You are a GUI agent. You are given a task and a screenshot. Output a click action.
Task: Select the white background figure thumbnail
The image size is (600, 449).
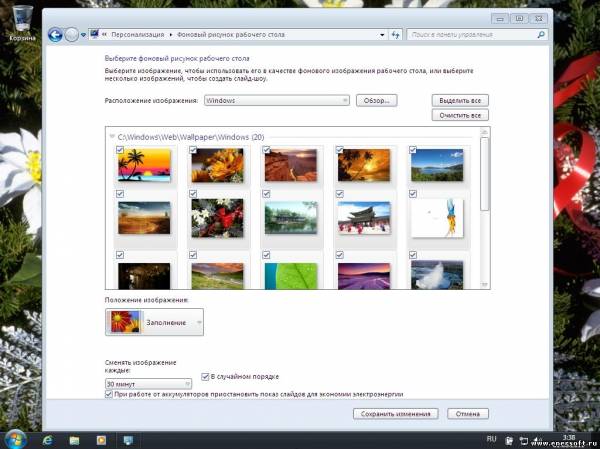tap(437, 217)
